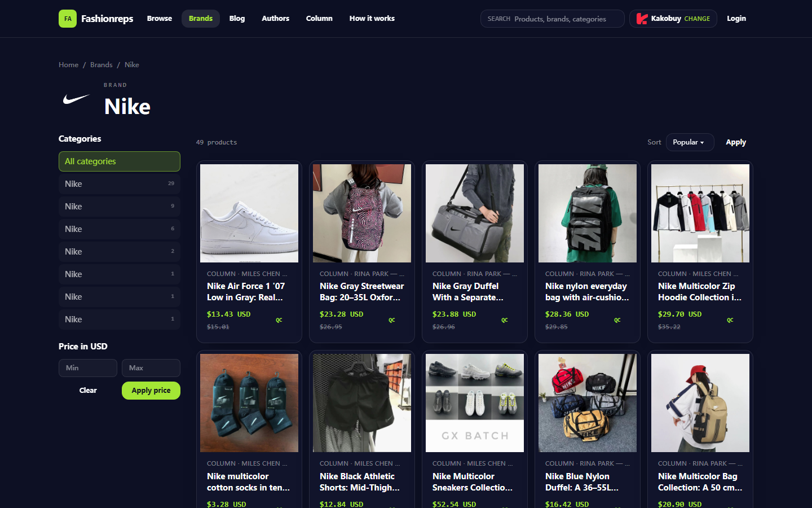Open the Authors page
Image resolution: width=812 pixels, height=508 pixels.
(276, 19)
